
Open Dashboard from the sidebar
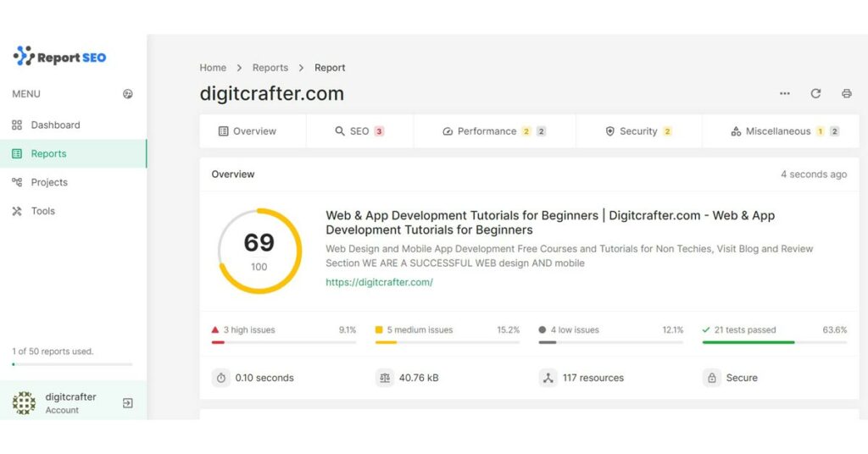(73, 125)
